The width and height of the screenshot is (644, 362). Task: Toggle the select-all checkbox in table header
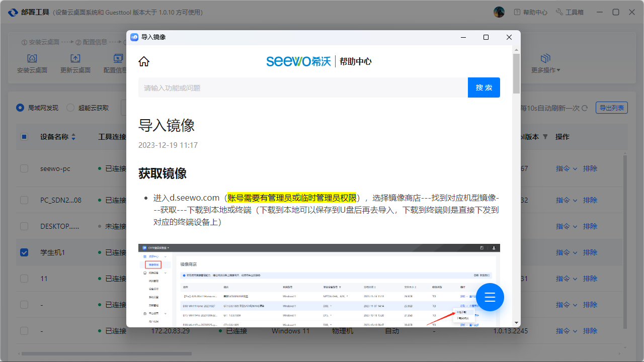[24, 137]
